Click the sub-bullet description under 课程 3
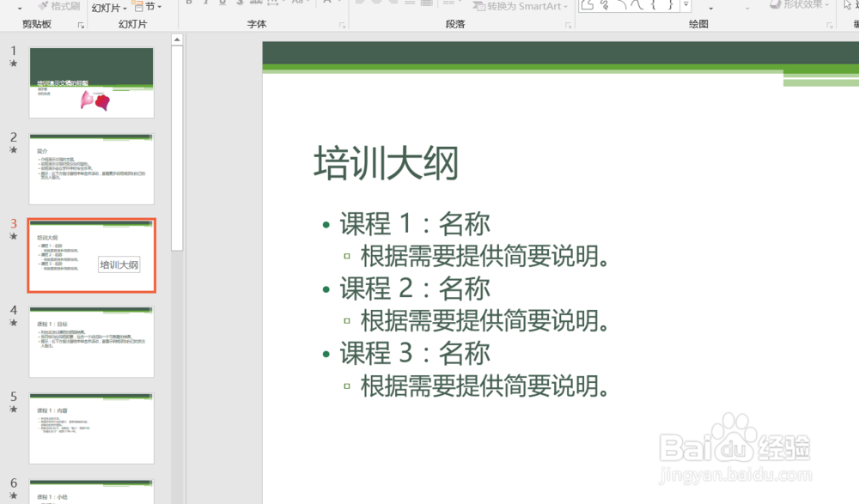This screenshot has width=859, height=504. tap(484, 386)
